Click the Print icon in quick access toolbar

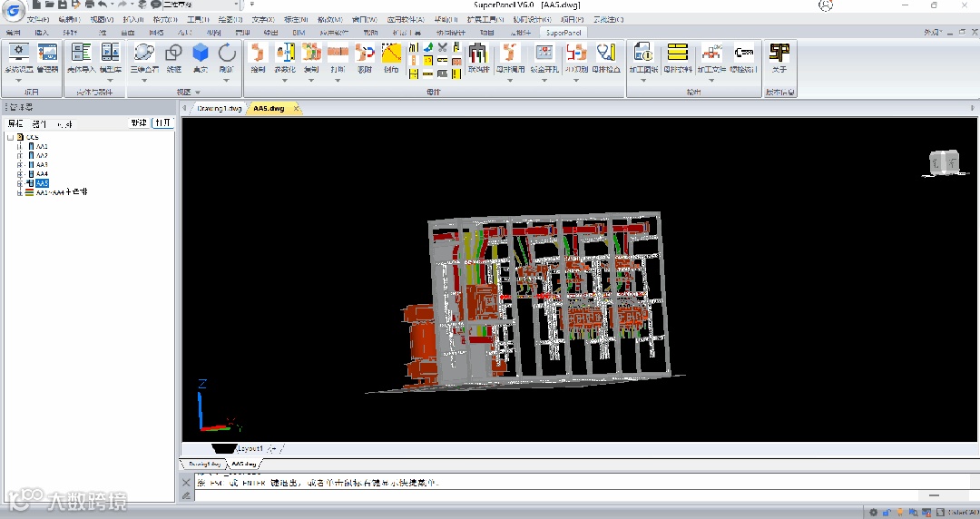[x=89, y=5]
